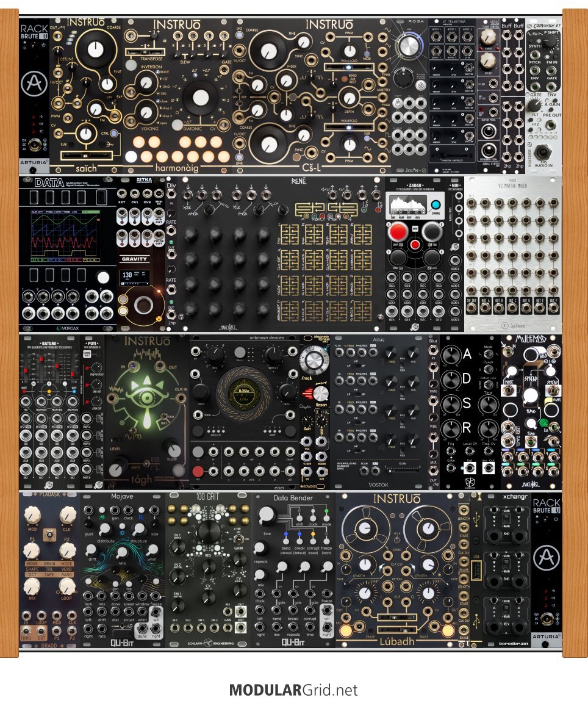Hit the red button on the eisei module
588x703 pixels.
(198, 471)
